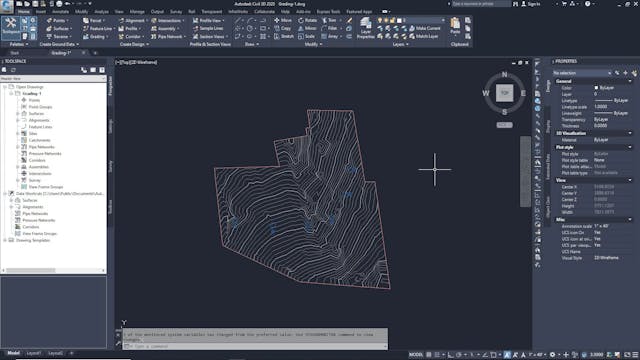This screenshot has width=640, height=360.
Task: Select the Stretch command
Action: 284,36
